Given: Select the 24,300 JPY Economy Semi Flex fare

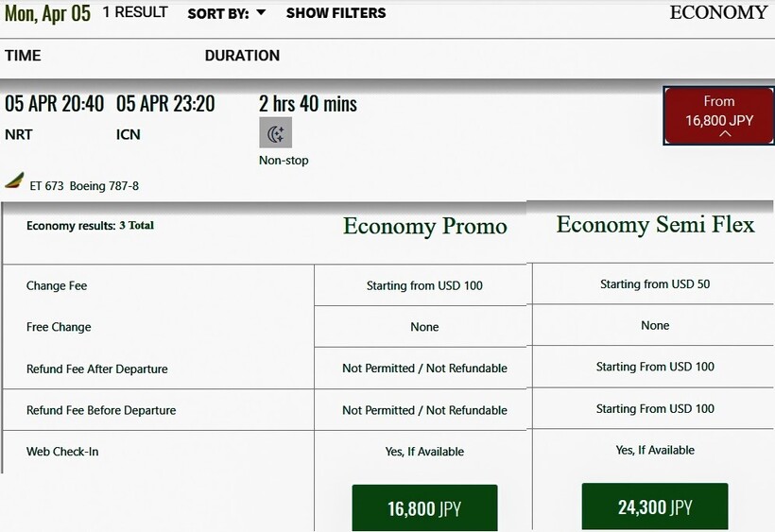Looking at the screenshot, I should coord(654,506).
